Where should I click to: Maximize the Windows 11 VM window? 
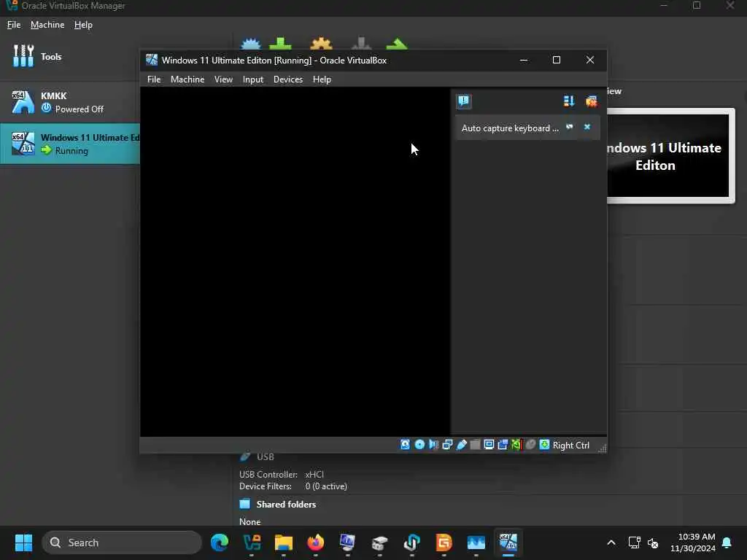tap(557, 60)
